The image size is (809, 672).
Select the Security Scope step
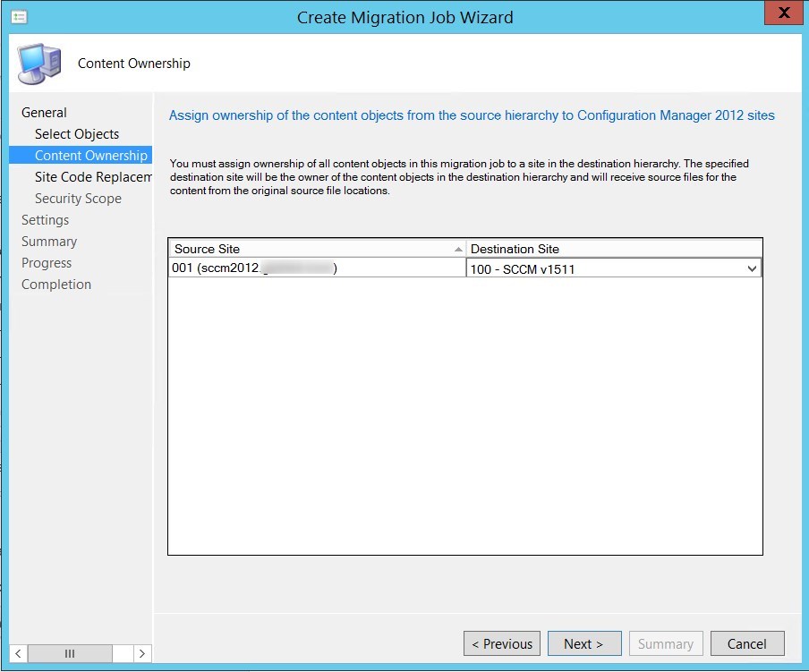pos(81,198)
